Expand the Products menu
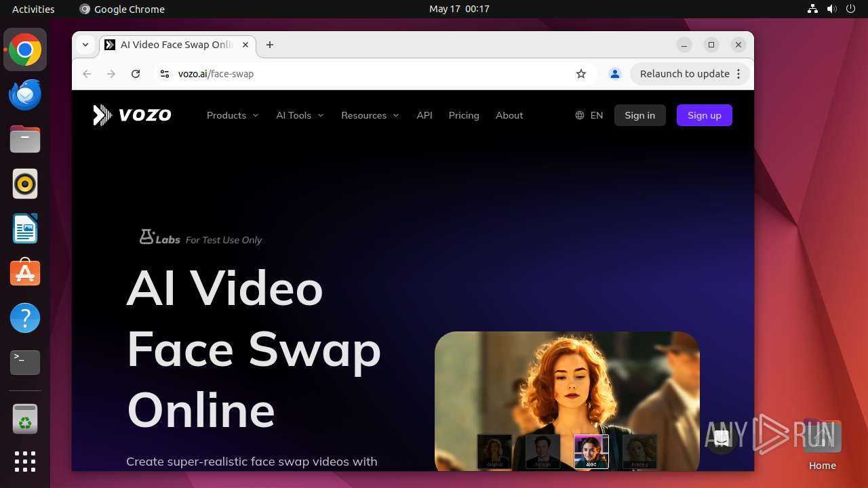The height and width of the screenshot is (488, 868). tap(233, 115)
